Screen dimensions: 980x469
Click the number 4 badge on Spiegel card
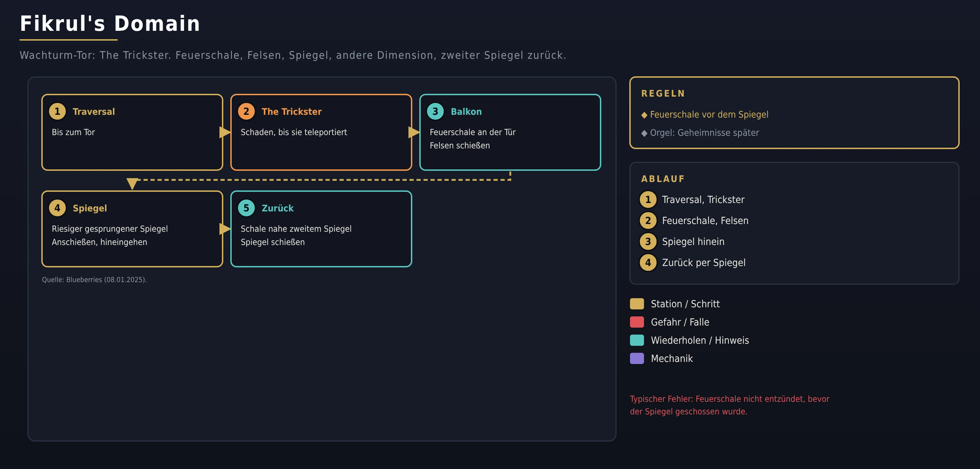[x=57, y=208]
